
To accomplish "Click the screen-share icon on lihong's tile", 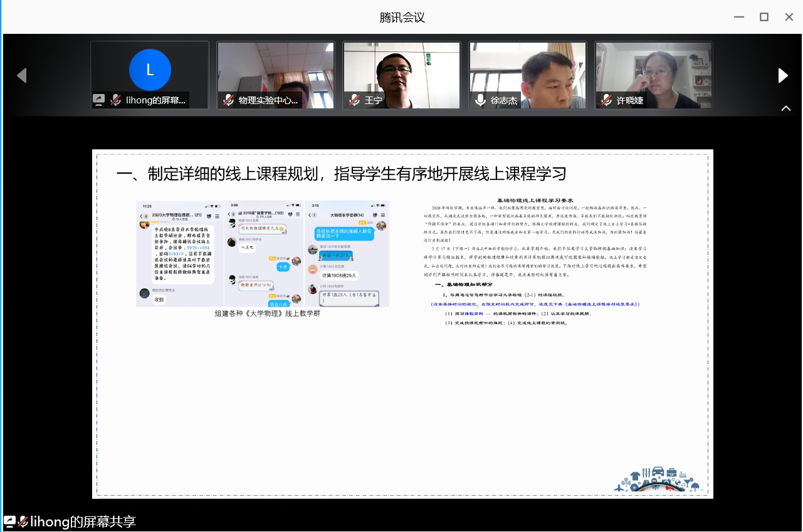I will point(99,100).
